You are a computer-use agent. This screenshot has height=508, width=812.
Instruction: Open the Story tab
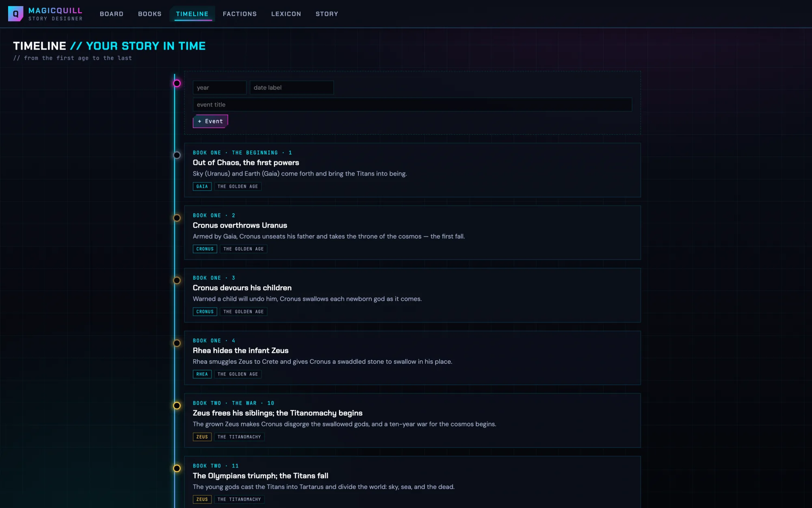327,14
